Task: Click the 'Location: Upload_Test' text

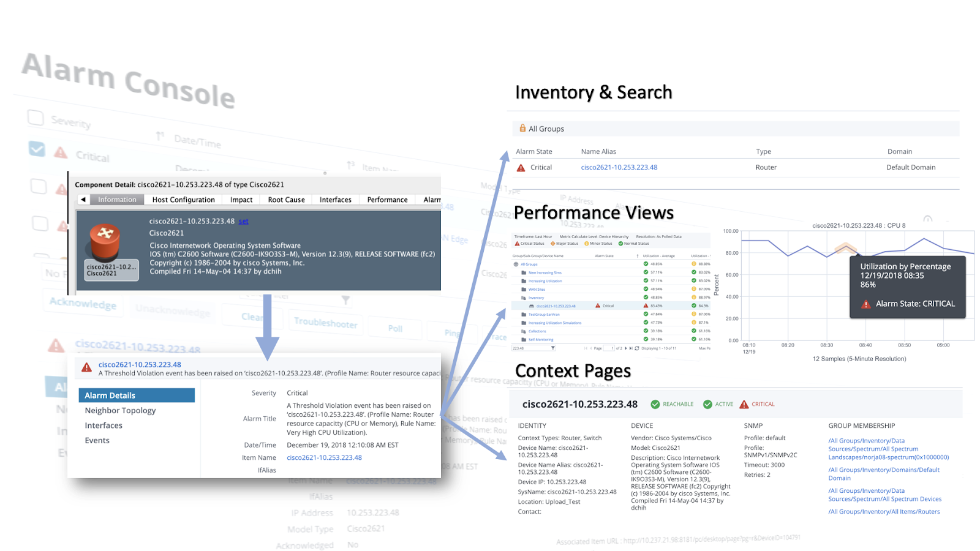Action: (x=549, y=502)
